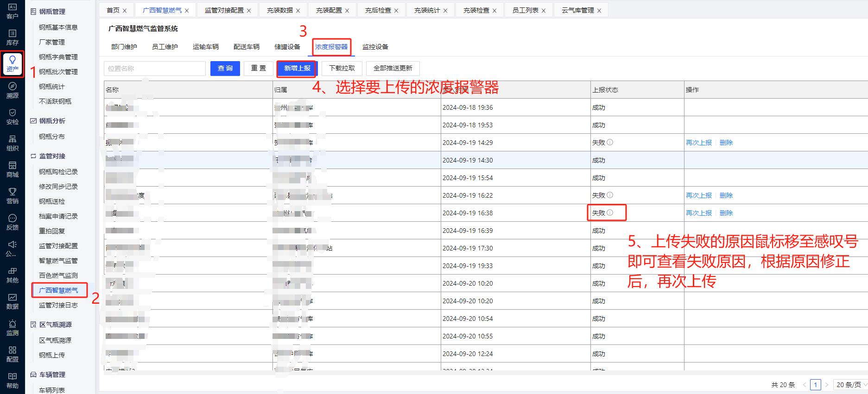Viewport: 868px width, 394px height.
Task: Open 广西智慧燃气 in the side menu
Action: click(x=58, y=290)
